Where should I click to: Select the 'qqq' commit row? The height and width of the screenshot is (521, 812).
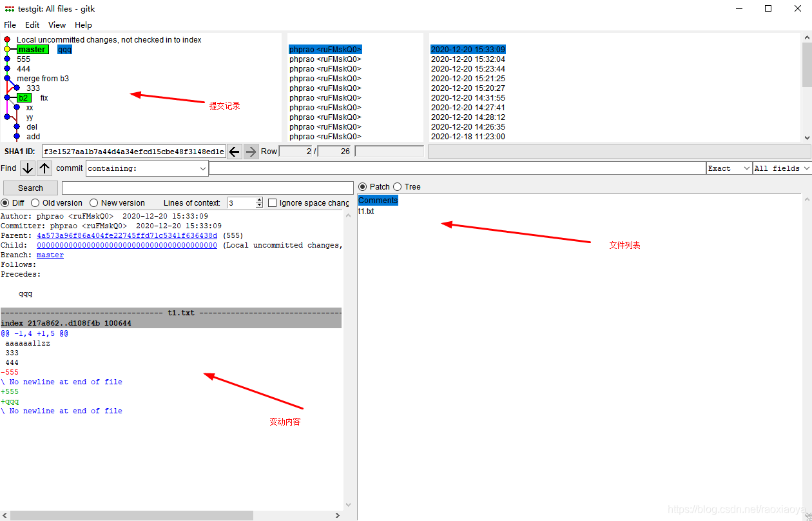point(64,50)
